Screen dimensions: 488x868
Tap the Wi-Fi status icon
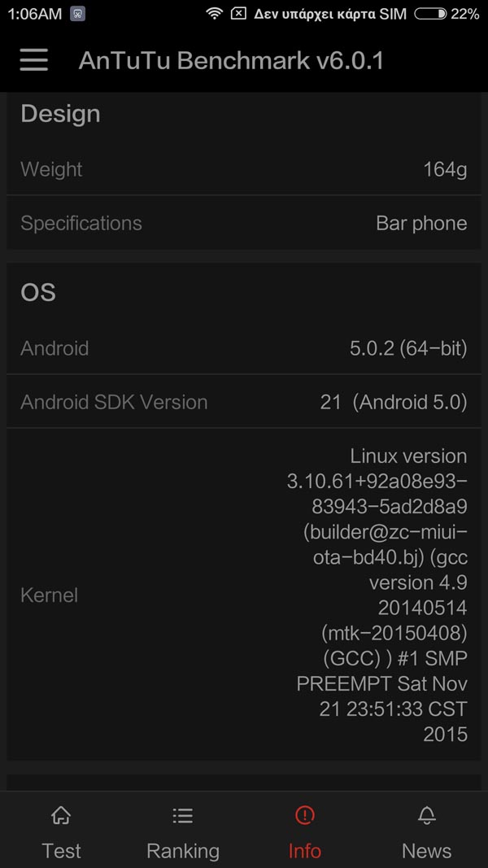coord(214,13)
